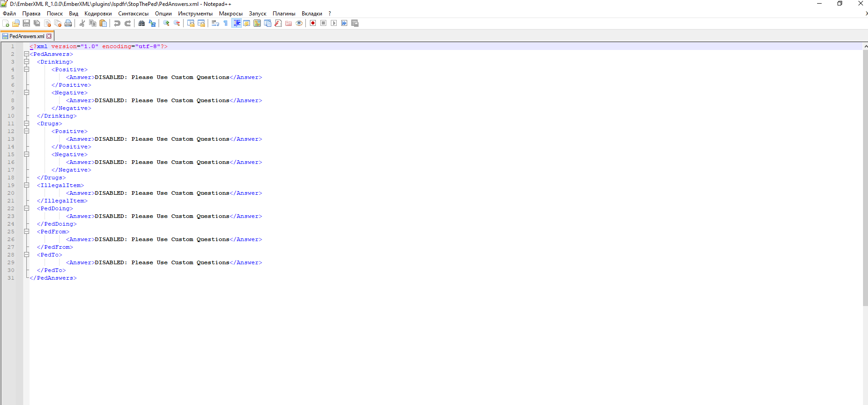Collapse the Drinking fold on line 3
Viewport: 868px width, 405px height.
[26, 62]
